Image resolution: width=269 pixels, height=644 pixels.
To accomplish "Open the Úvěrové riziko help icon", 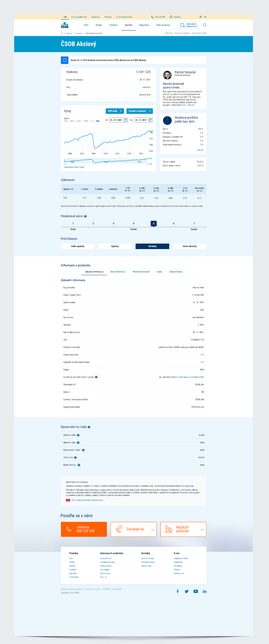I will coord(78,435).
